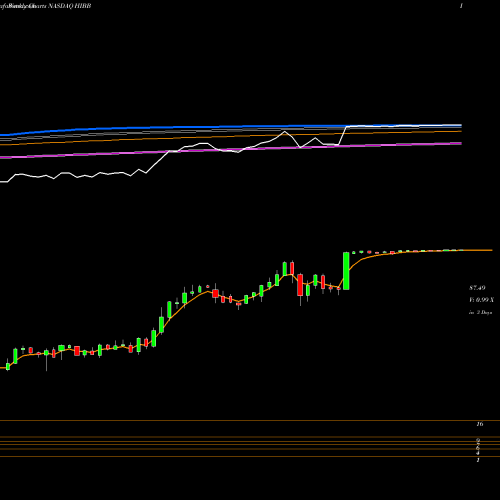The width and height of the screenshot is (500, 500).
Task: Select the 87.49 price label
Action: click(477, 288)
